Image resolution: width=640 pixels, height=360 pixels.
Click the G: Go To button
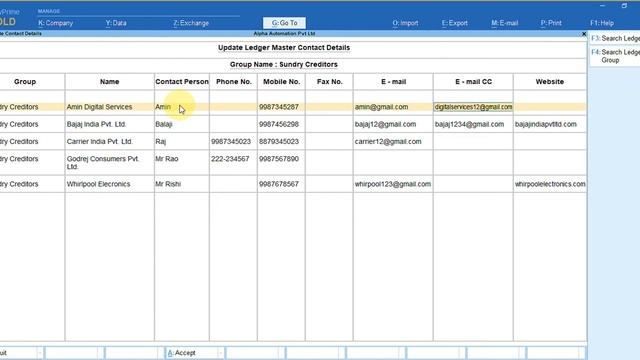[284, 23]
